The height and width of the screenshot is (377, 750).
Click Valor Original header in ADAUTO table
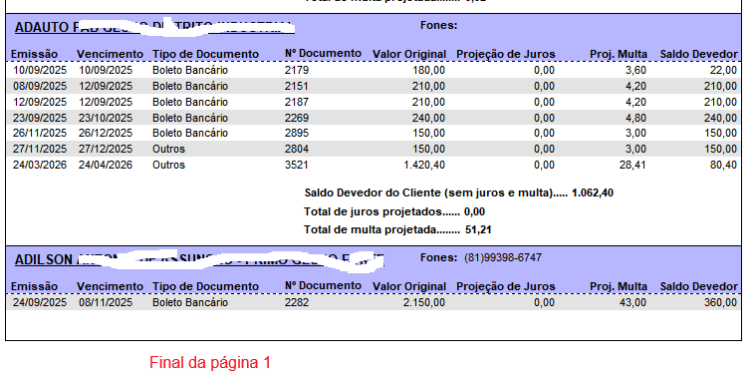pos(409,55)
